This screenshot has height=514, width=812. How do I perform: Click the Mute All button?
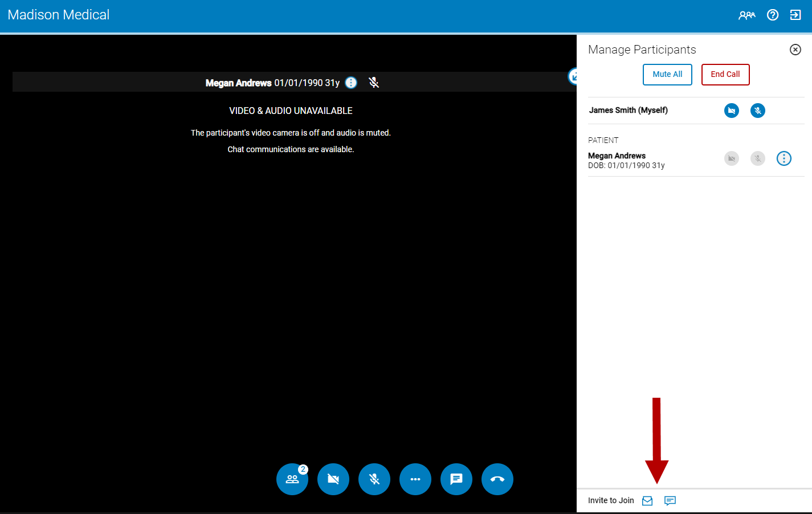coord(667,75)
